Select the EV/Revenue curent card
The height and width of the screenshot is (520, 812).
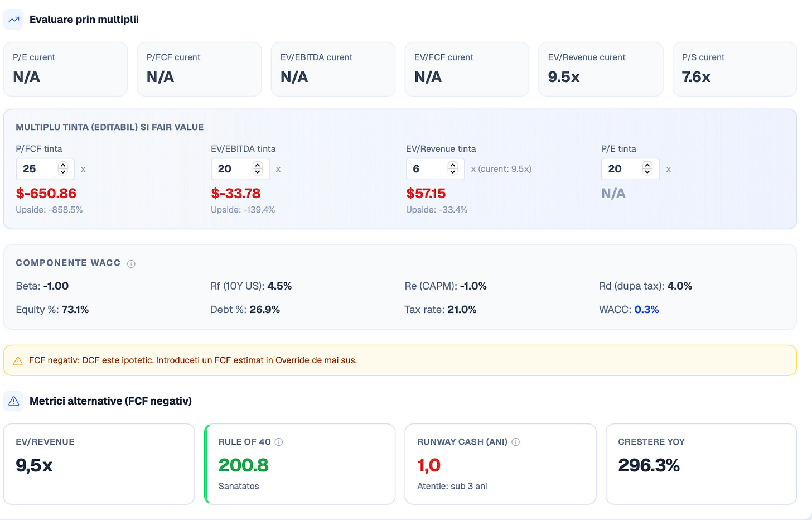click(601, 69)
